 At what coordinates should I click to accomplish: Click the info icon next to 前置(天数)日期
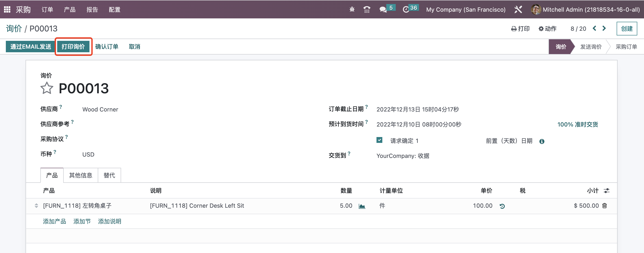(542, 141)
